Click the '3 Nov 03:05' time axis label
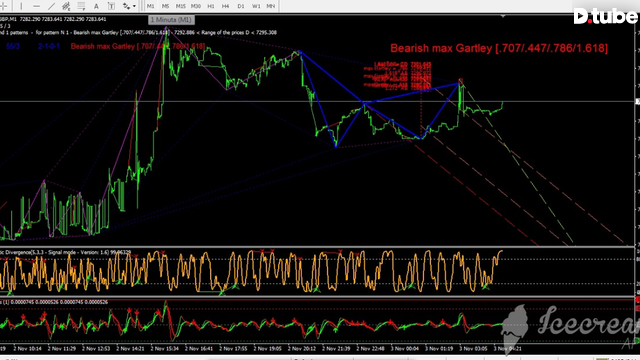Viewport: 640px width, 360px height. tap(473, 349)
